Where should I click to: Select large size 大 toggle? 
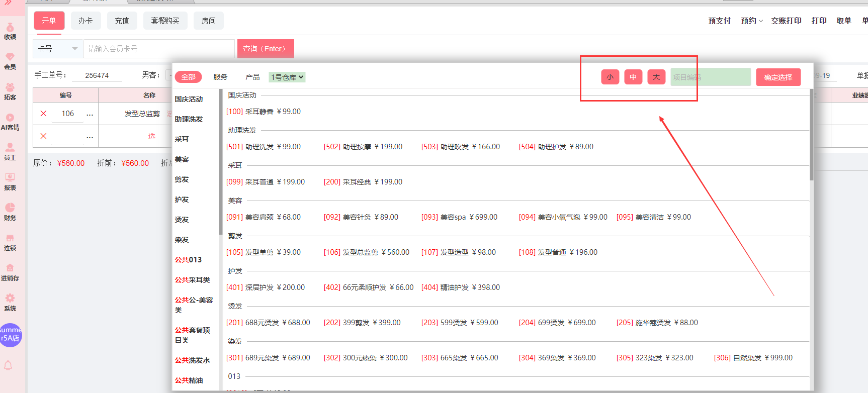click(656, 77)
